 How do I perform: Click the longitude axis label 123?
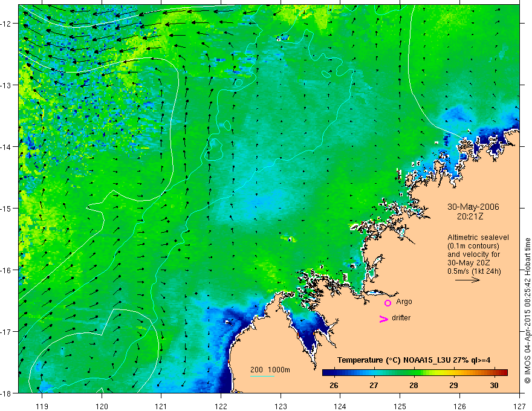281,406
